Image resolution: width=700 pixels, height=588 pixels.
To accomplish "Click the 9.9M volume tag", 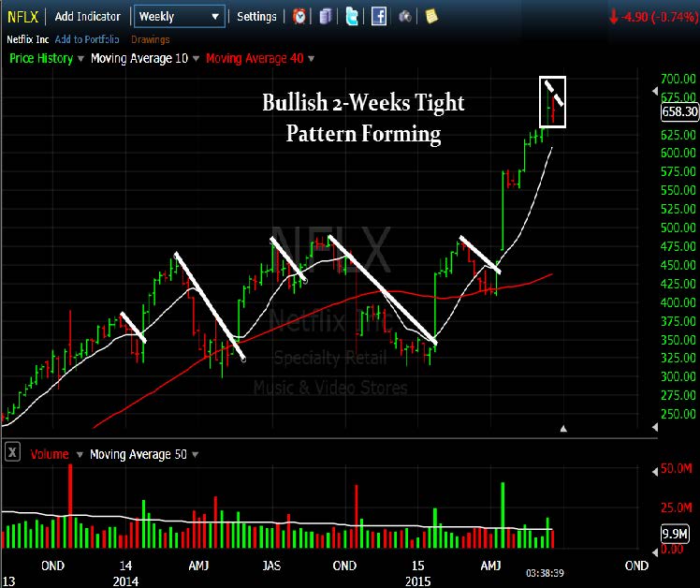I will 675,534.
